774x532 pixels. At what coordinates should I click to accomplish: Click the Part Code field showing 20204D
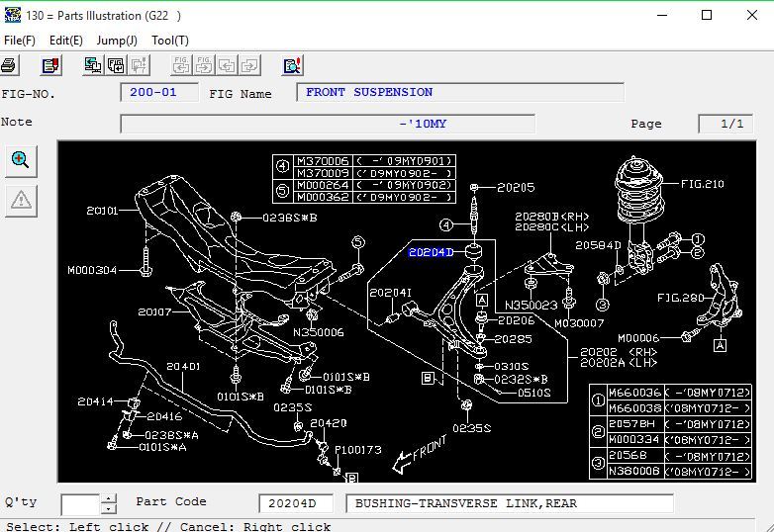(295, 503)
